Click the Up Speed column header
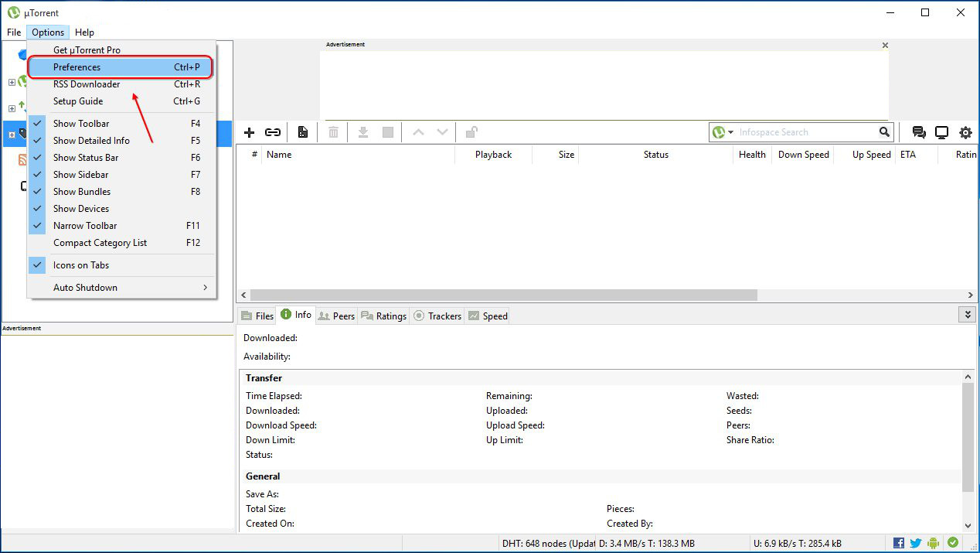The height and width of the screenshot is (553, 980). 865,155
